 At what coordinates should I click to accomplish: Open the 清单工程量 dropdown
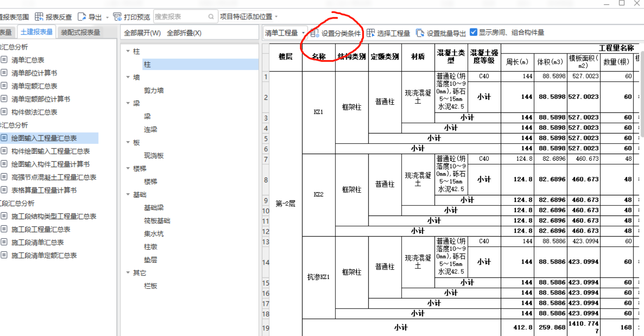(x=285, y=33)
